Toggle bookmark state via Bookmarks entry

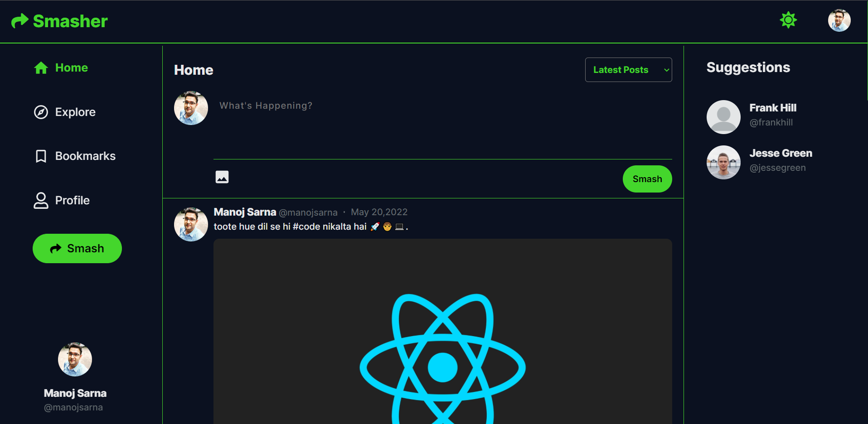tap(85, 156)
